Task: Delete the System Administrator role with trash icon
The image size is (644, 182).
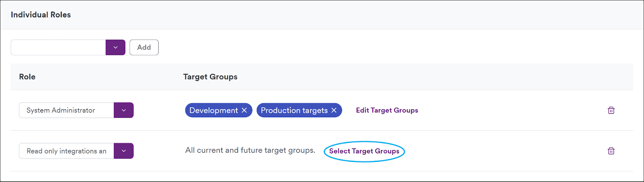Action: 611,110
